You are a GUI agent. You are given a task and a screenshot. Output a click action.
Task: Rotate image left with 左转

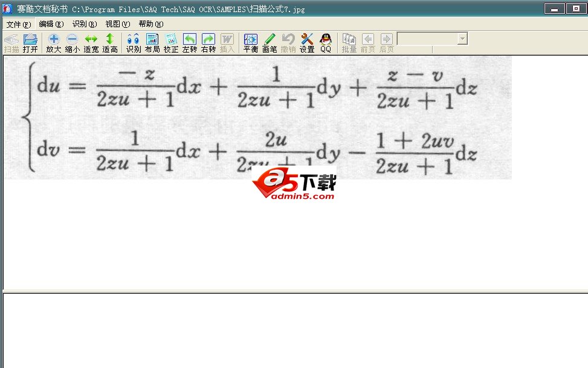click(x=190, y=43)
